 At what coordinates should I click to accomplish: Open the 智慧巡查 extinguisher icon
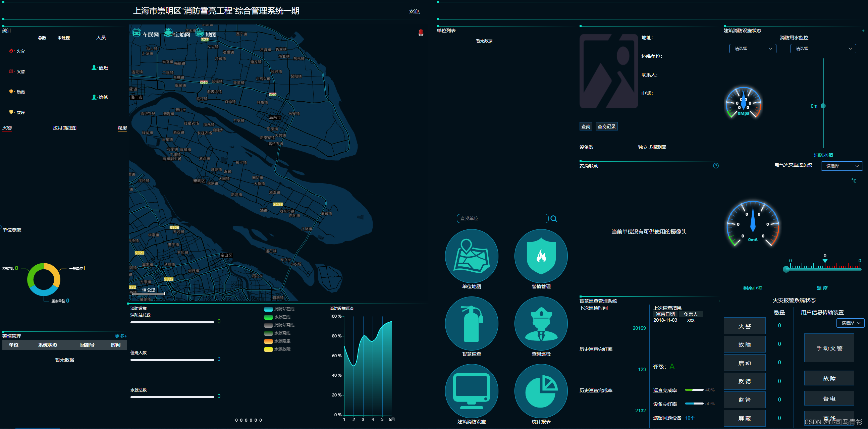pos(472,323)
